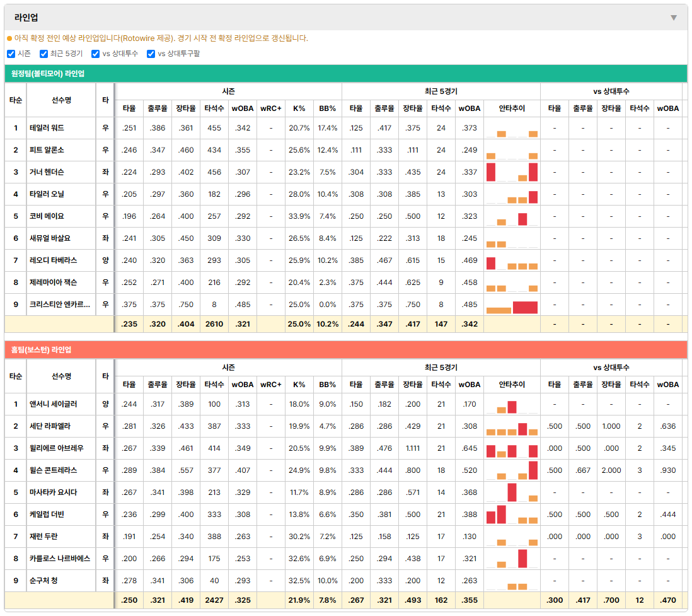Screen dimensions: 692x616
Task: Click 거너 헨더슨 hit trend bar chart
Action: [x=512, y=172]
